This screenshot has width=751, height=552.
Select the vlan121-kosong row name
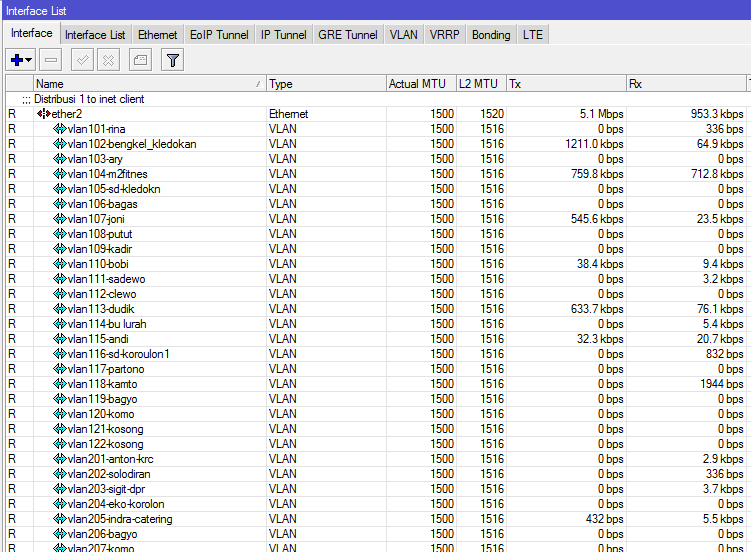(x=105, y=429)
